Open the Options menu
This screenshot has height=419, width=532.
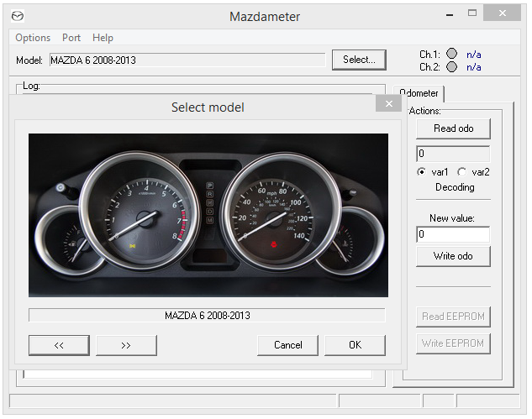(33, 38)
